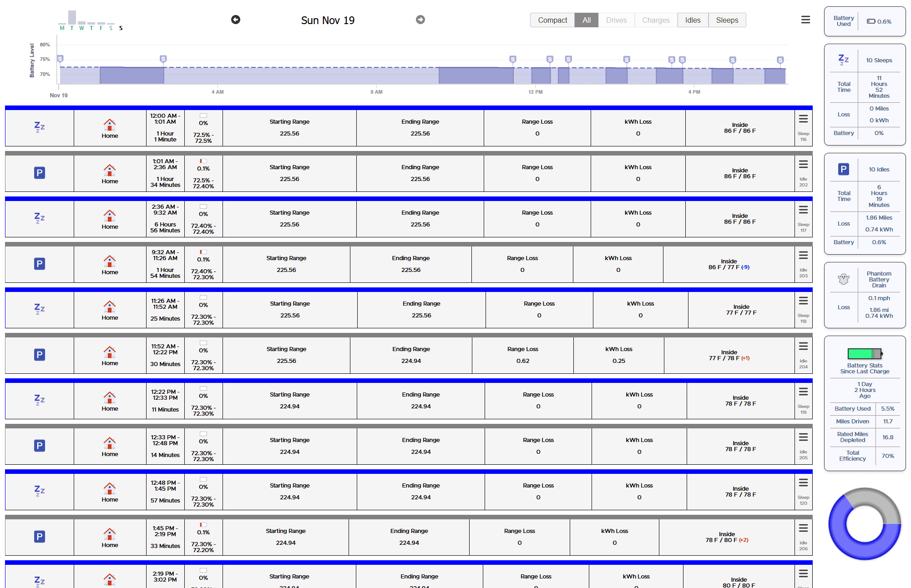This screenshot has width=911, height=588.
Task: Click the first sleep marker on battery chart
Action: click(x=60, y=59)
